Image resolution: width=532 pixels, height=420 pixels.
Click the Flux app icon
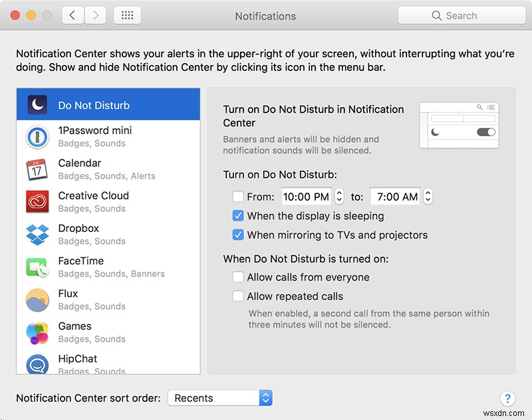coord(37,299)
